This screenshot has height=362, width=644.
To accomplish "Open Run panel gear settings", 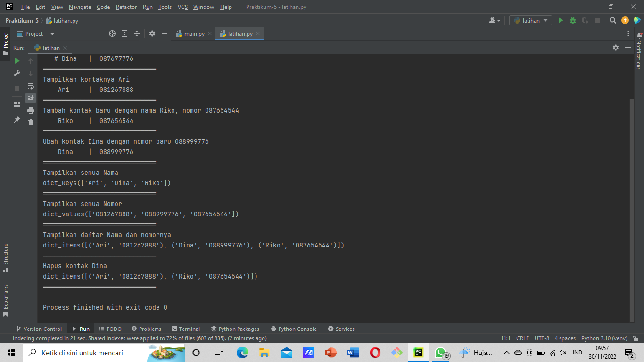I will 616,48.
